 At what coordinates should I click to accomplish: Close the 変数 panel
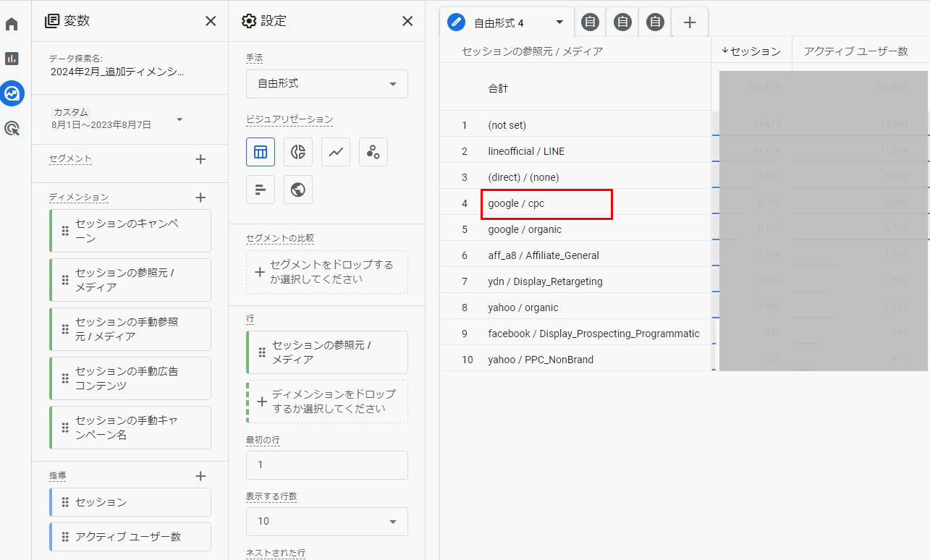(211, 21)
